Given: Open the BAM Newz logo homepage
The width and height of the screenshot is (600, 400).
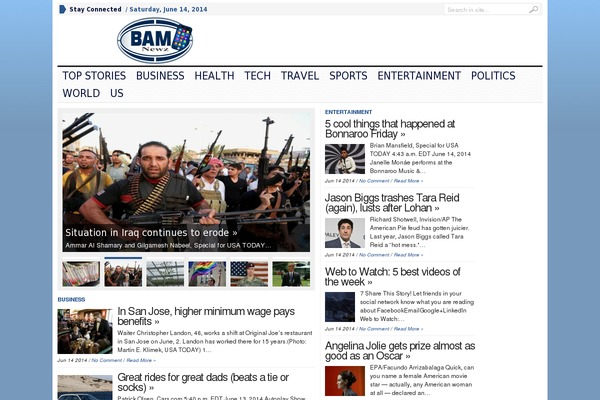Looking at the screenshot, I should (x=155, y=40).
